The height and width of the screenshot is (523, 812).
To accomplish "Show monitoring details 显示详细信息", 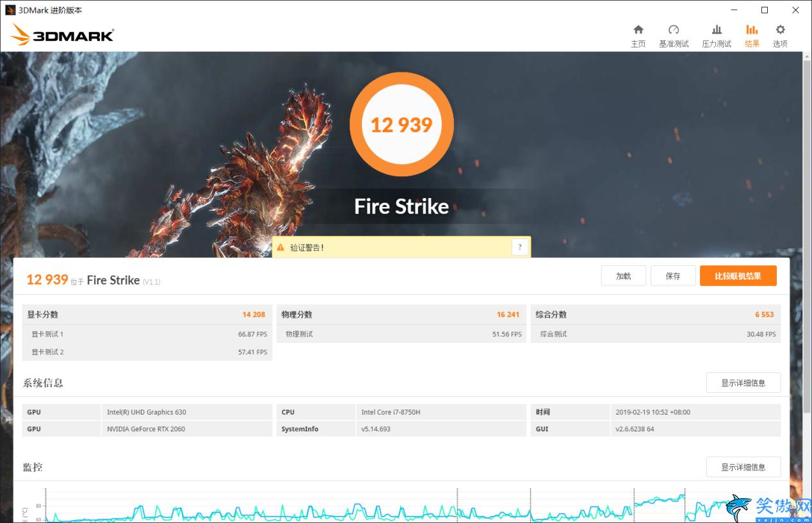I will 743,467.
